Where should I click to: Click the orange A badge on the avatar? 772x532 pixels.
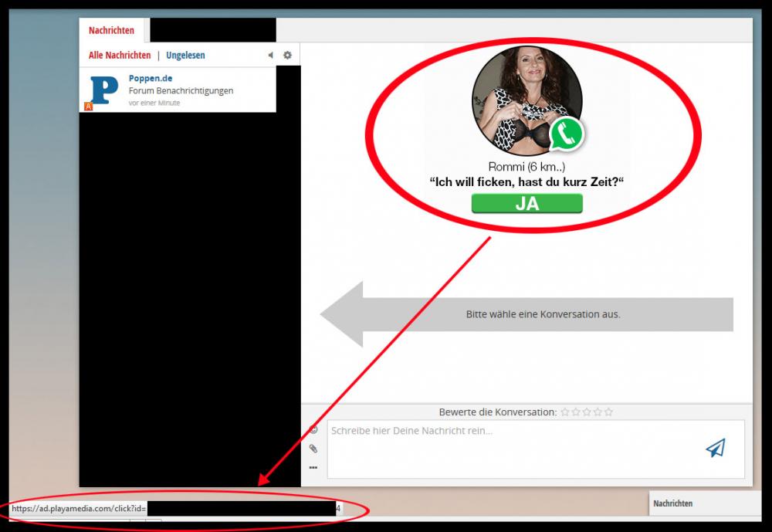coord(89,106)
